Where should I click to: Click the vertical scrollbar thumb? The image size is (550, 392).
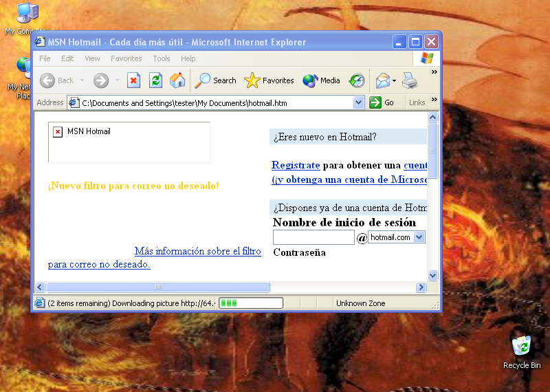[x=433, y=151]
